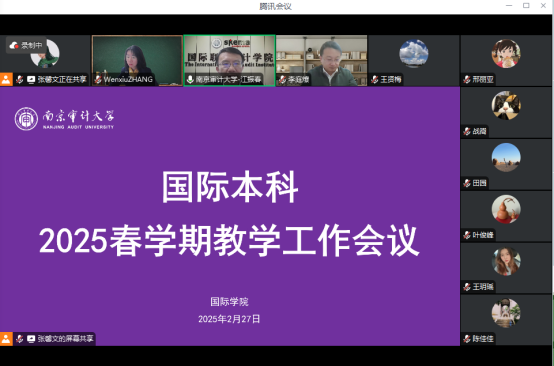
Task: Click the muted mic icon next to 王贤梅
Action: pyautogui.click(x=375, y=79)
